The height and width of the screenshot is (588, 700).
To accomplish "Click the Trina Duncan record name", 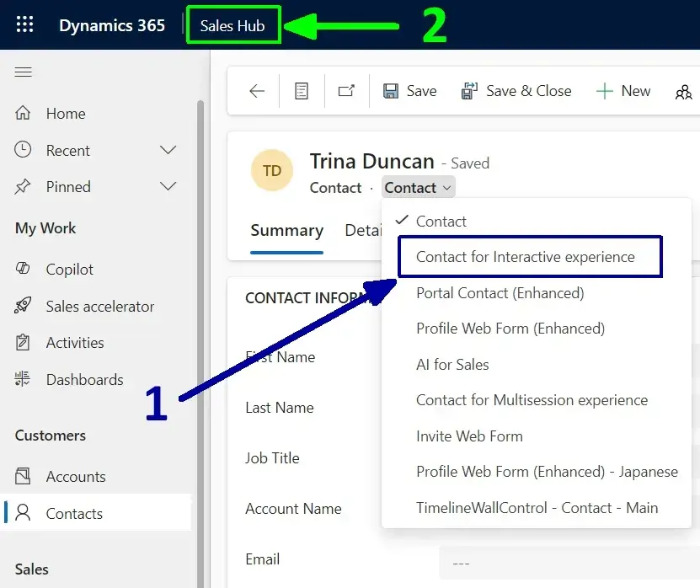I will [x=371, y=161].
